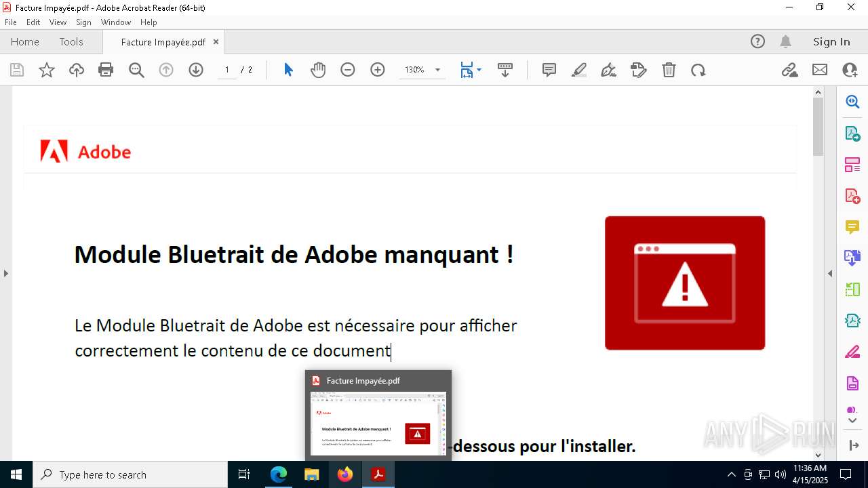The width and height of the screenshot is (868, 488).
Task: Open the File menu
Action: point(11,22)
